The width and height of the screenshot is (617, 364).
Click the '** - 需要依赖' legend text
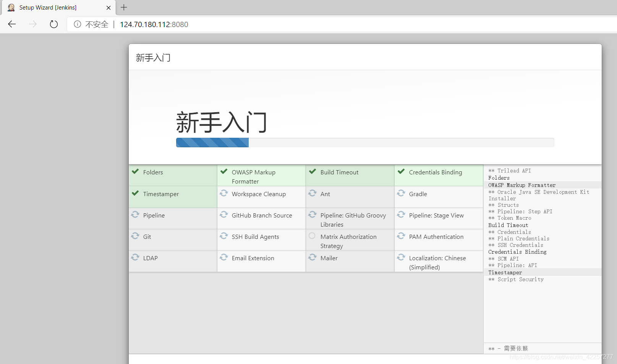point(508,348)
